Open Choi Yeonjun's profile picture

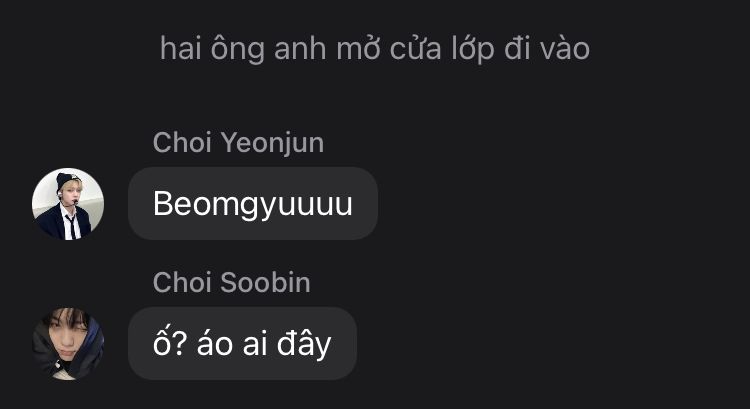coord(67,204)
